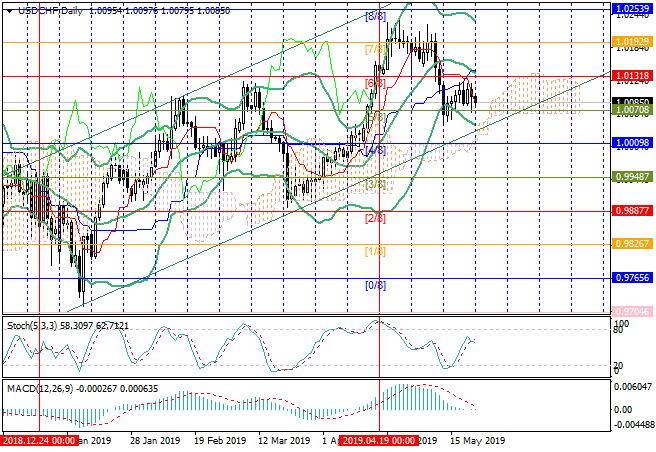Image resolution: width=656 pixels, height=452 pixels.
Task: Open the chart menu triangle beside USDCHF
Action: coord(9,11)
